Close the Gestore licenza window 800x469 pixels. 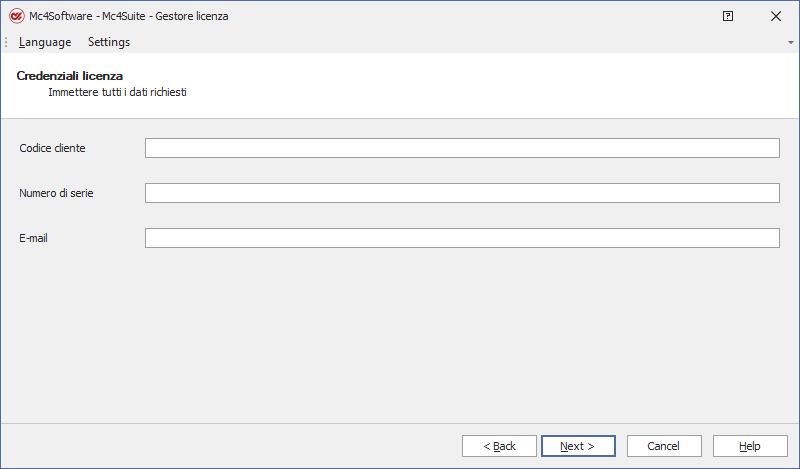coord(776,16)
